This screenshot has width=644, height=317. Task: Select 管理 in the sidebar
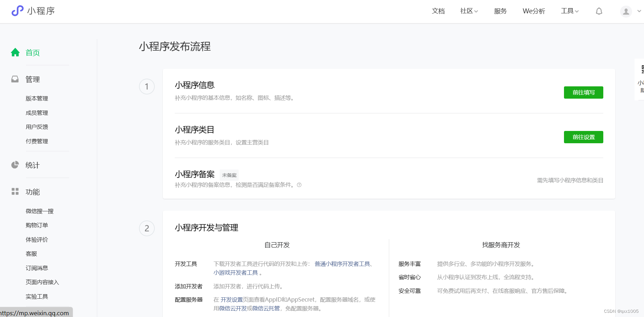tap(33, 79)
